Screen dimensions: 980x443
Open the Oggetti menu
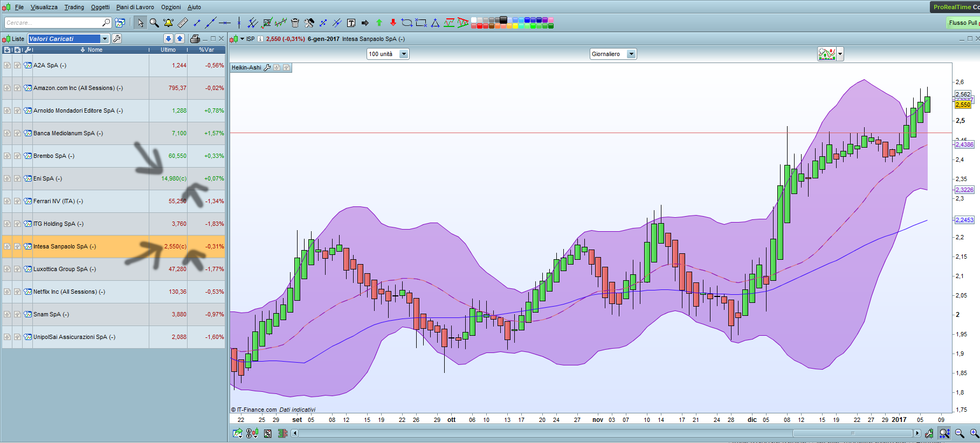click(100, 7)
